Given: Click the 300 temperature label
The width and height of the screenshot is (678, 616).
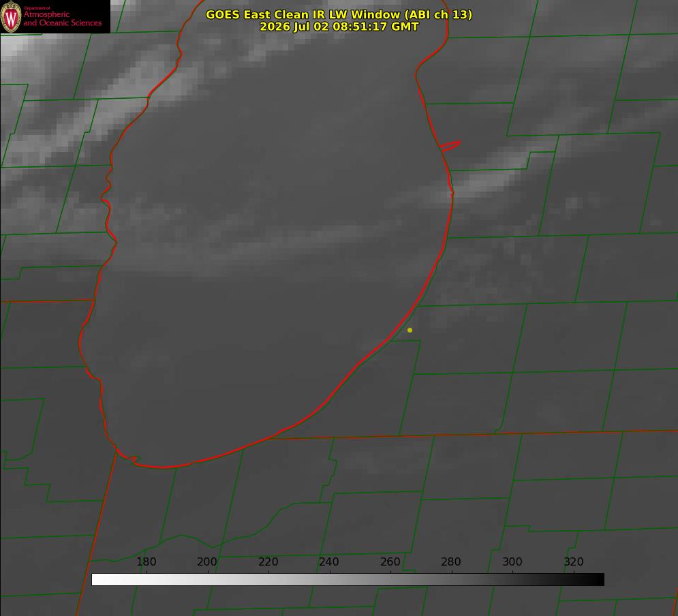Looking at the screenshot, I should [x=512, y=561].
